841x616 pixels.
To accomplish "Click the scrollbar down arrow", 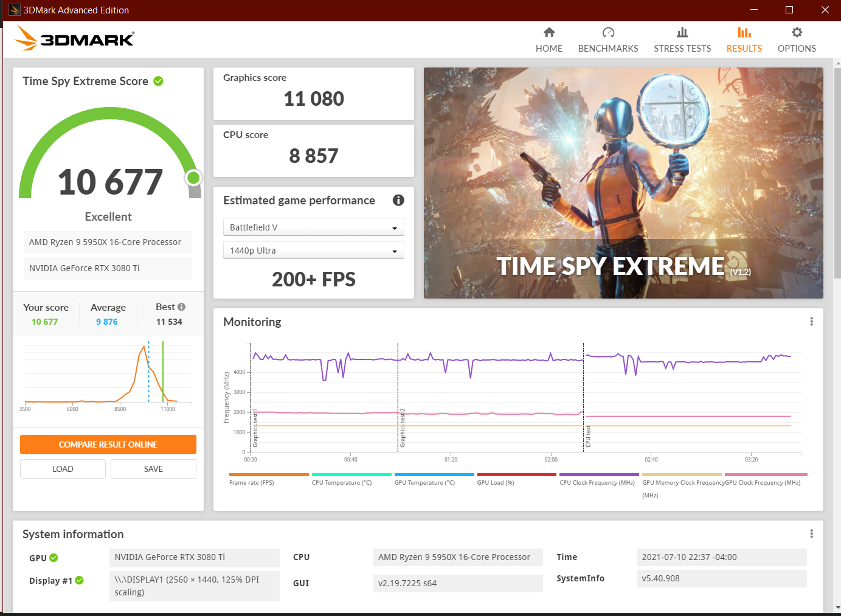I will (837, 607).
